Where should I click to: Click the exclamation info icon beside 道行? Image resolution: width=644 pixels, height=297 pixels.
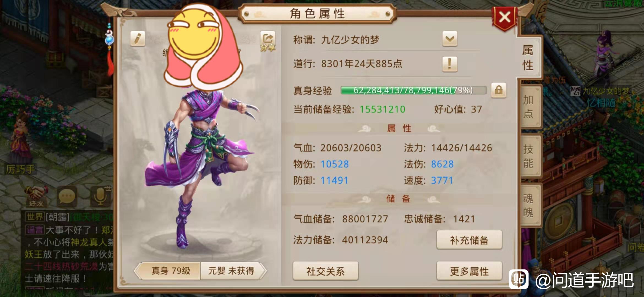tap(450, 64)
